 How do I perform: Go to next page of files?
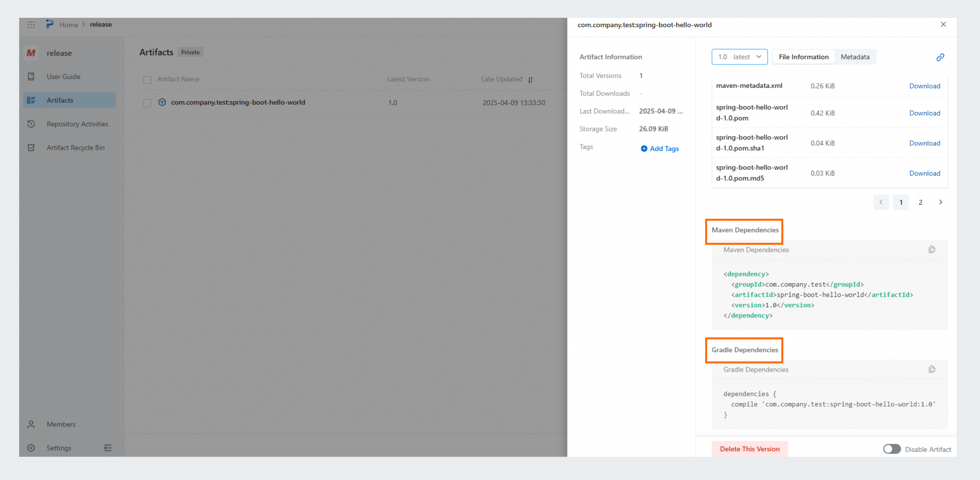pos(940,202)
